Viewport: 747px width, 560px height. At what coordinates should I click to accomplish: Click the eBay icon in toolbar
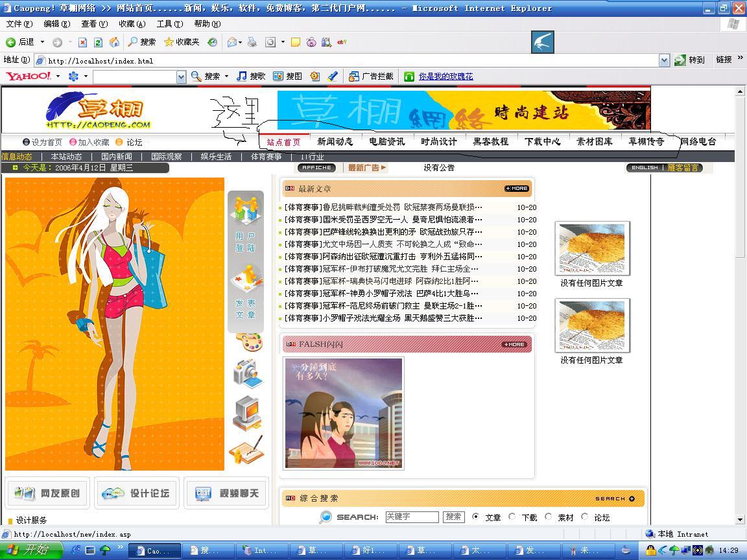pyautogui.click(x=342, y=42)
